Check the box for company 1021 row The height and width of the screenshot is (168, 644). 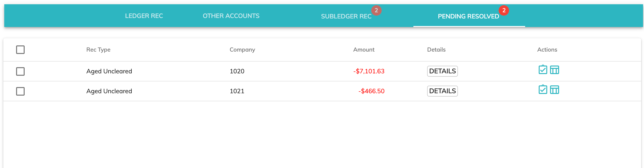point(20,91)
